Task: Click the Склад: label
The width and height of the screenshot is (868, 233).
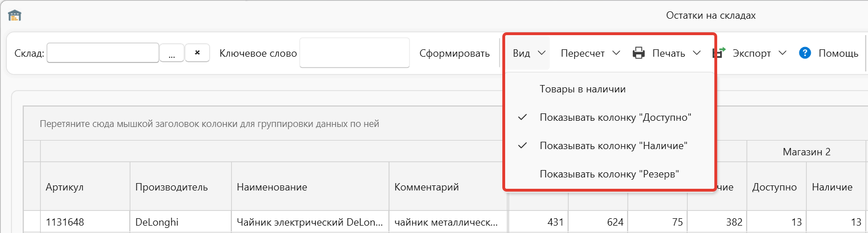Action: click(x=28, y=53)
